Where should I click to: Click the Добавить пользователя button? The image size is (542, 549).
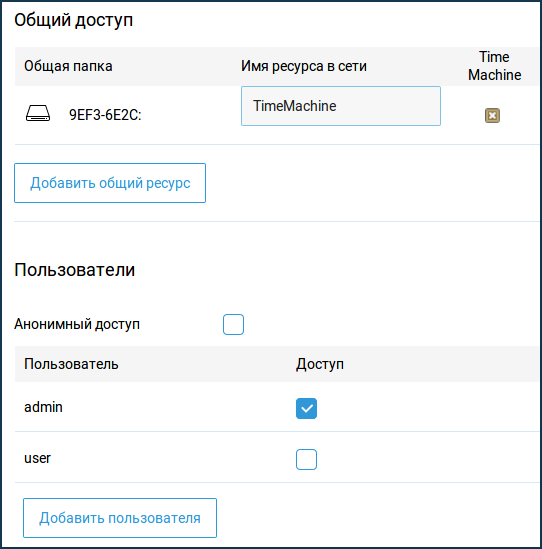pyautogui.click(x=120, y=518)
